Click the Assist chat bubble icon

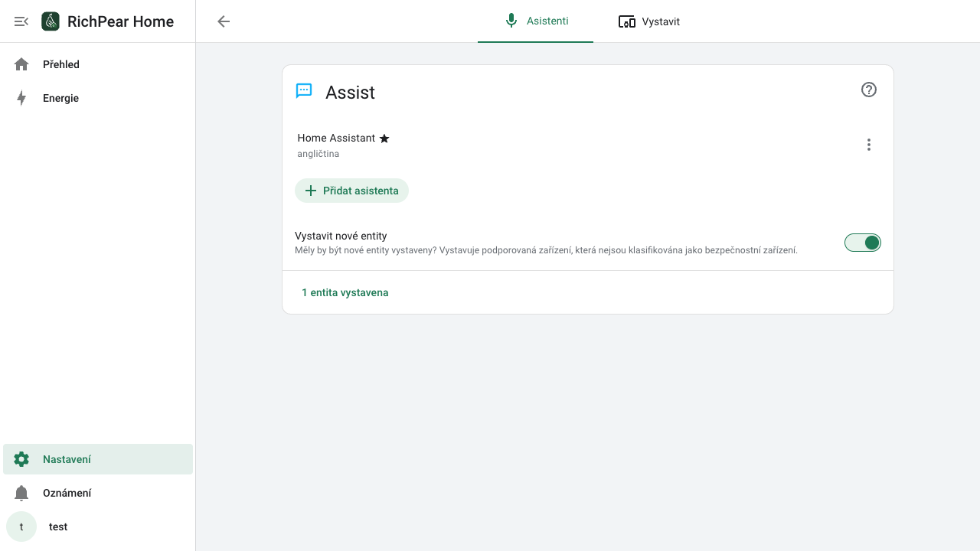304,91
